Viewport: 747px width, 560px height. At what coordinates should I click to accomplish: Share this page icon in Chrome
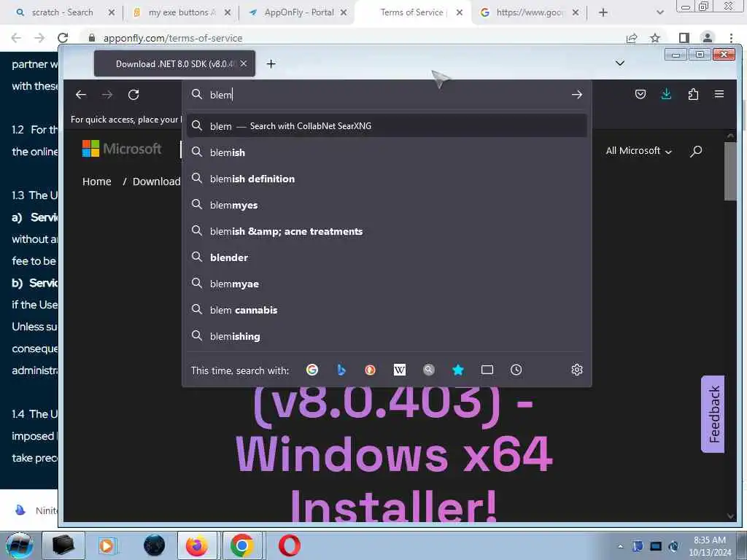click(x=632, y=38)
